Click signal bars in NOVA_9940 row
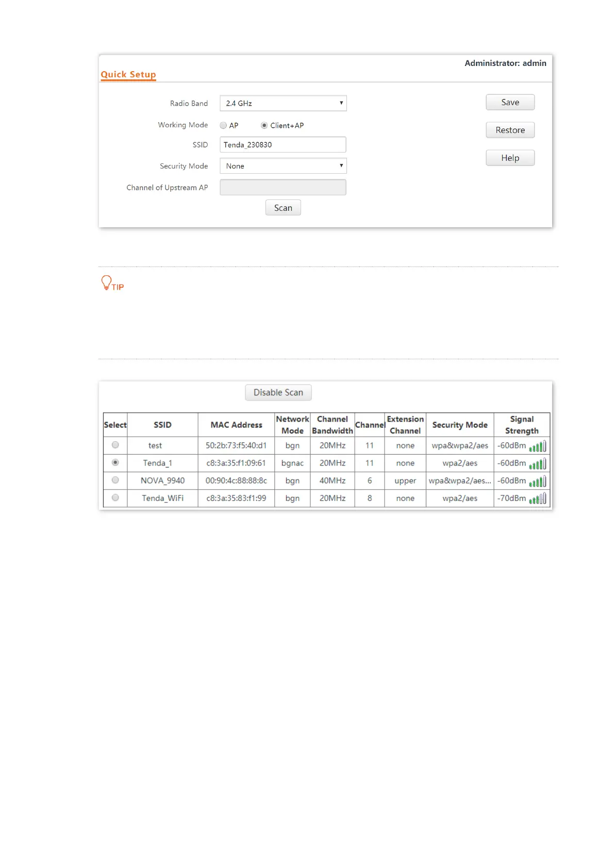The width and height of the screenshot is (614, 868). click(x=537, y=481)
